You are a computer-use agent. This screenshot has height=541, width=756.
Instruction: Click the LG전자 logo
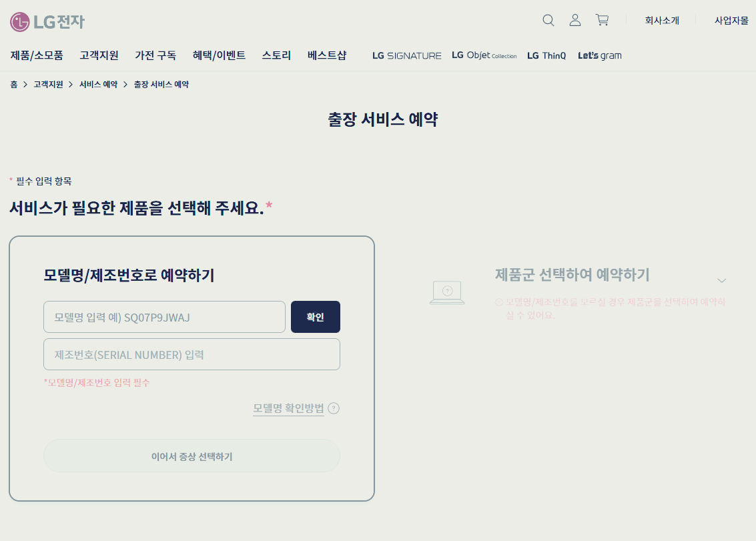pyautogui.click(x=47, y=22)
